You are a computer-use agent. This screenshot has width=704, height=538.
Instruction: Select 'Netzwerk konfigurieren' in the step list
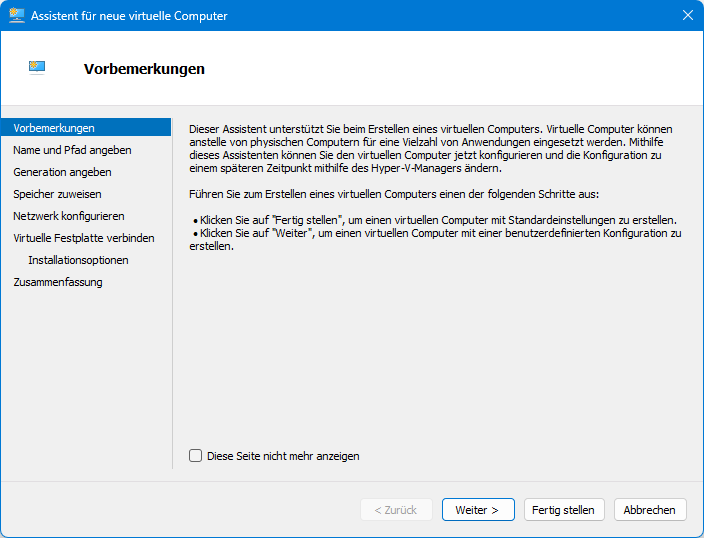[69, 216]
